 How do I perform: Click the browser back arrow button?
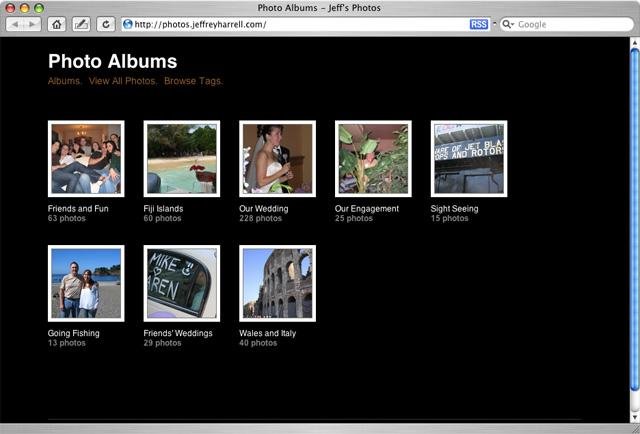click(x=15, y=24)
